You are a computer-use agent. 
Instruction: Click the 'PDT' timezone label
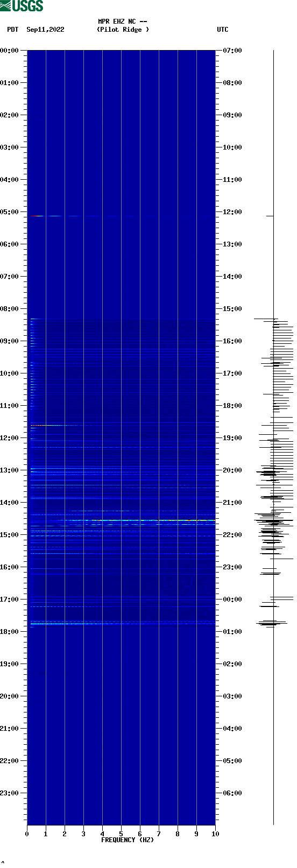[x=13, y=30]
